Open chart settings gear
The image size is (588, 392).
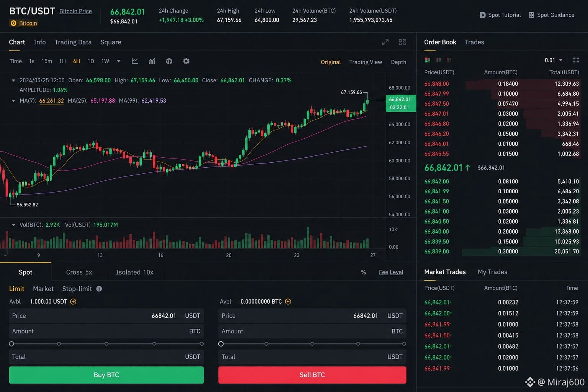coord(186,61)
